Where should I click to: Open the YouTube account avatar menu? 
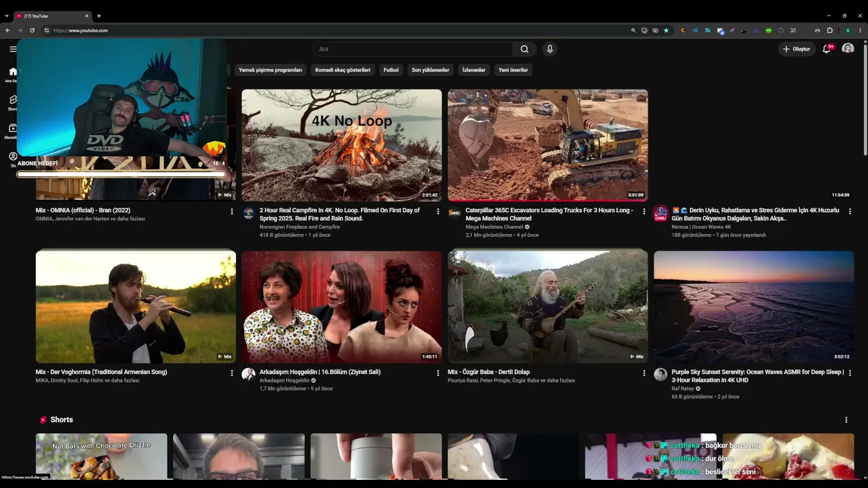pyautogui.click(x=848, y=49)
